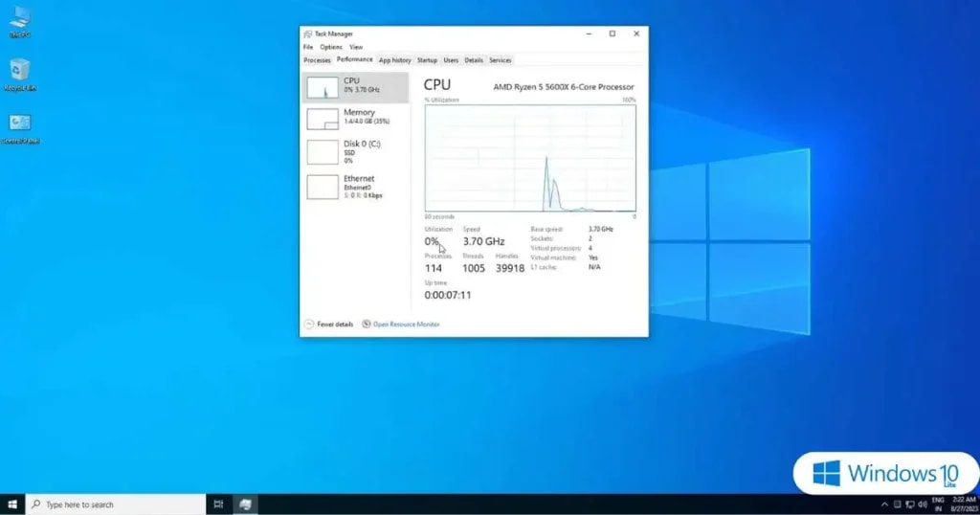The image size is (980, 515).
Task: Click the Windows Start button
Action: 12,504
